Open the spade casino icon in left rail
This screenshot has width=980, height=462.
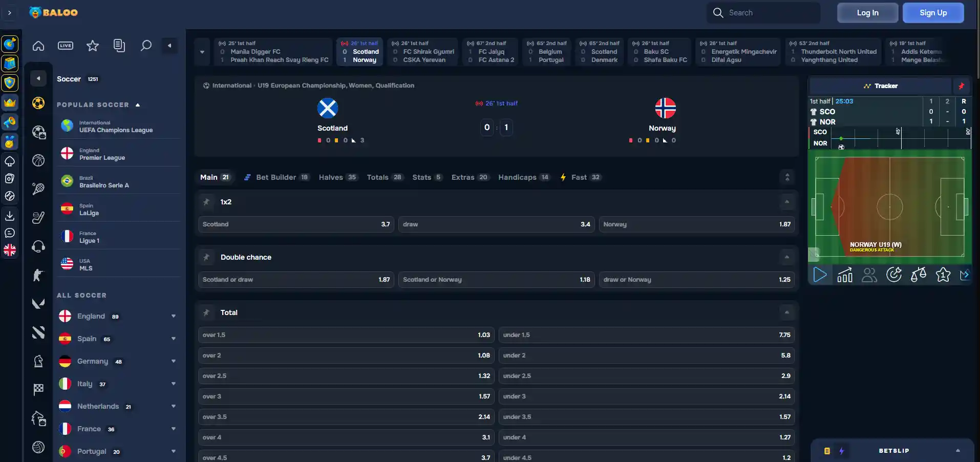pyautogui.click(x=10, y=161)
